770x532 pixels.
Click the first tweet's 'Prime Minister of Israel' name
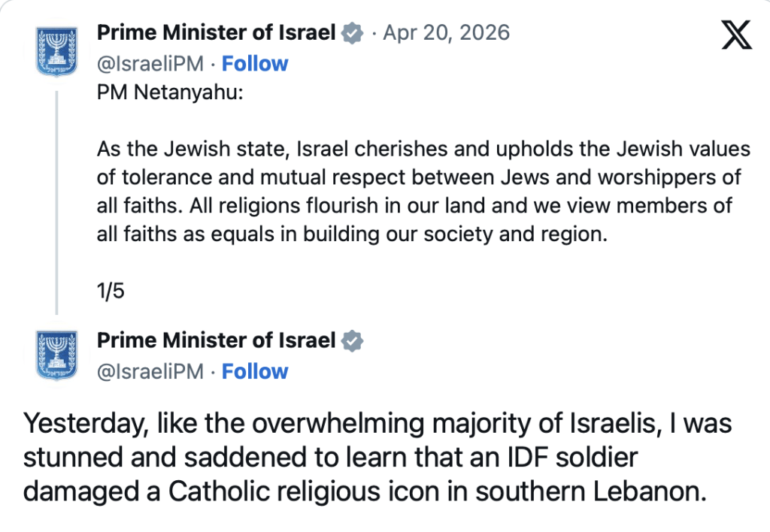pyautogui.click(x=216, y=33)
